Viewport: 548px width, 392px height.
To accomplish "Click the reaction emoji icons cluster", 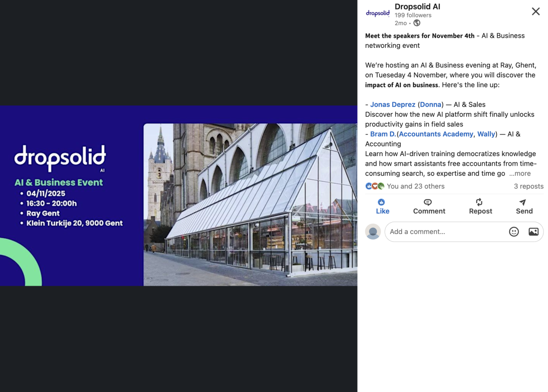I will click(375, 186).
